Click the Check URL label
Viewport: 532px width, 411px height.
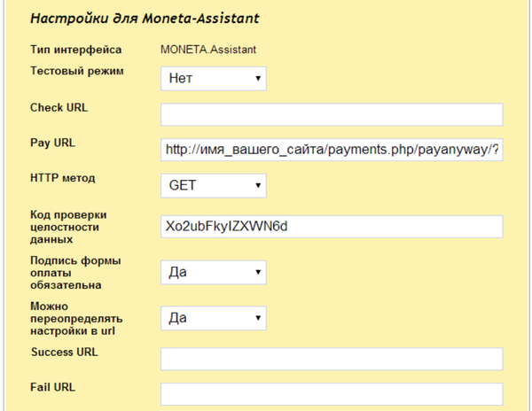59,107
